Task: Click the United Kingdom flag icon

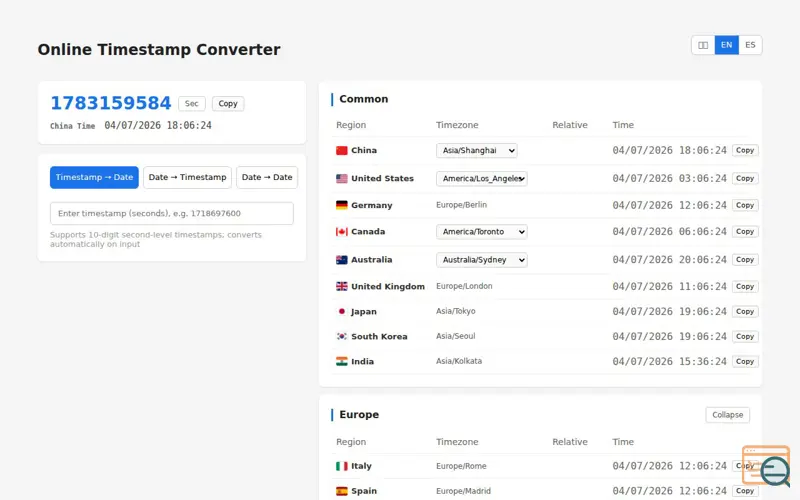Action: click(341, 286)
